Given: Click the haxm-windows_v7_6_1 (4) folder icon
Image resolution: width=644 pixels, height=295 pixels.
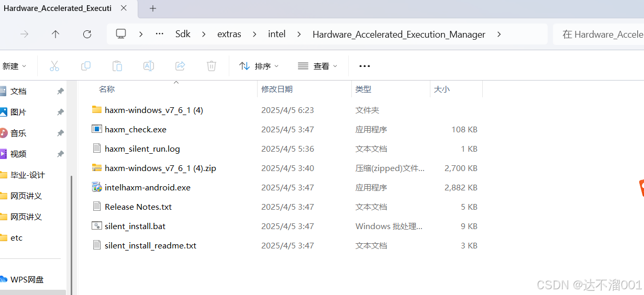Looking at the screenshot, I should click(x=96, y=110).
